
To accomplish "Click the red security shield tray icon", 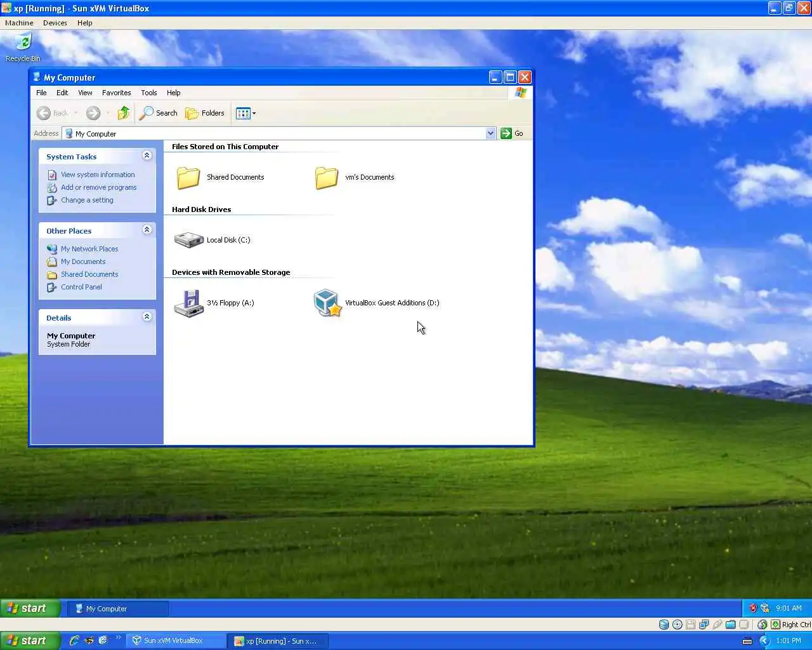I will click(x=753, y=608).
